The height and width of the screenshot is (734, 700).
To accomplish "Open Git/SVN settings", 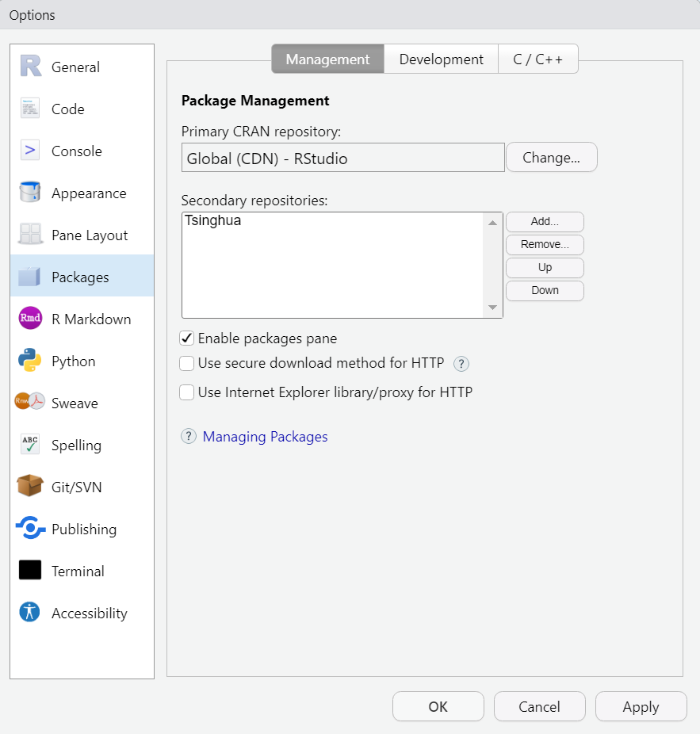I will 82,487.
